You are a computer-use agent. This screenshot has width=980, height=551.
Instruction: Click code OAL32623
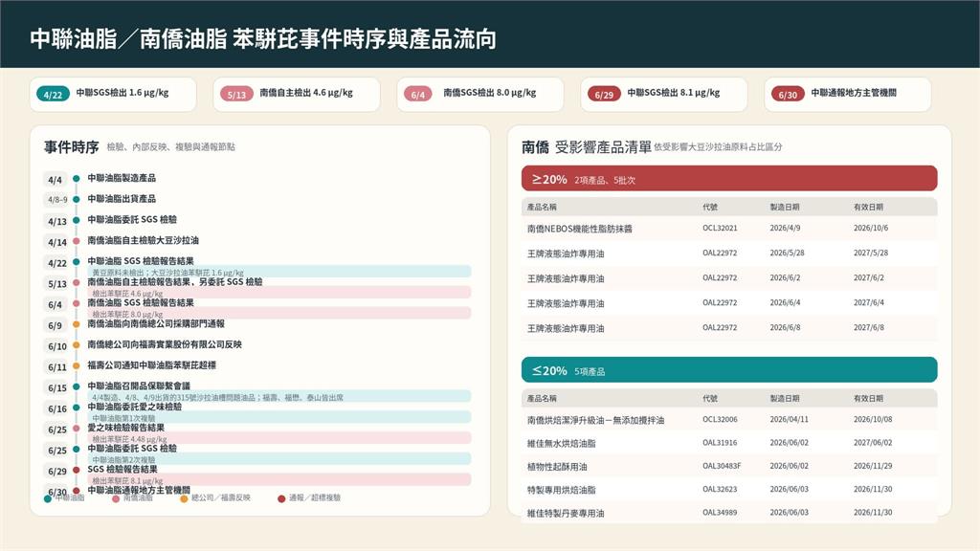click(720, 489)
